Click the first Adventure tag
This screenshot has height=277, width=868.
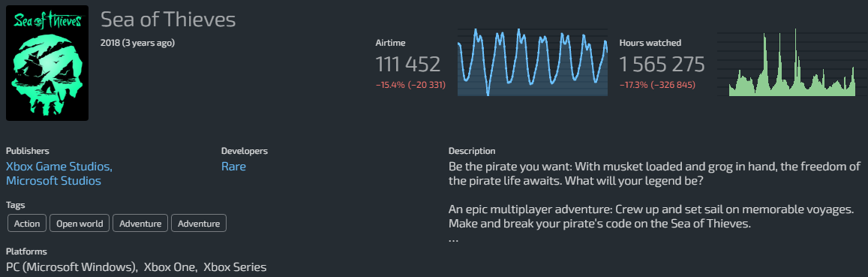coord(140,224)
